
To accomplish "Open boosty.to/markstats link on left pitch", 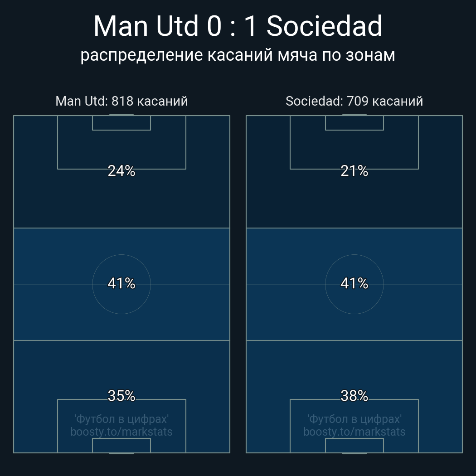I will [121, 432].
